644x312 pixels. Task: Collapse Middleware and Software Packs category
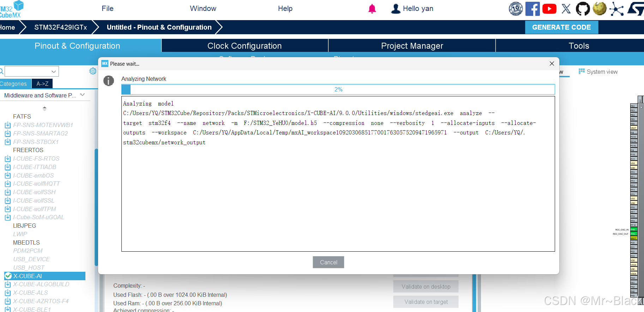[83, 95]
